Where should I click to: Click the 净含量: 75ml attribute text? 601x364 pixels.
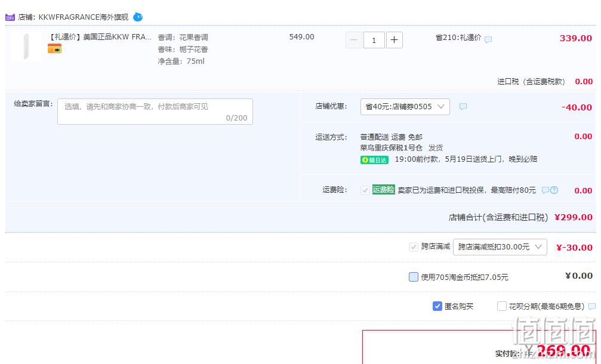tap(181, 61)
